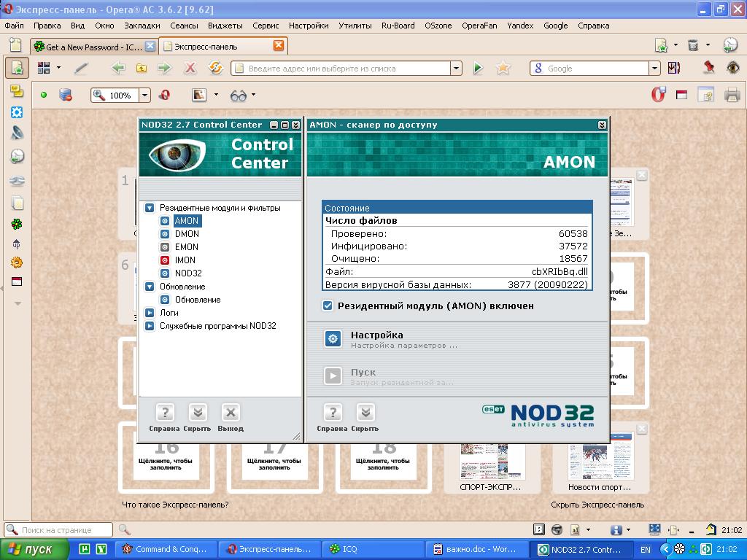Click the пуск Start button
The image size is (747, 560).
33,550
